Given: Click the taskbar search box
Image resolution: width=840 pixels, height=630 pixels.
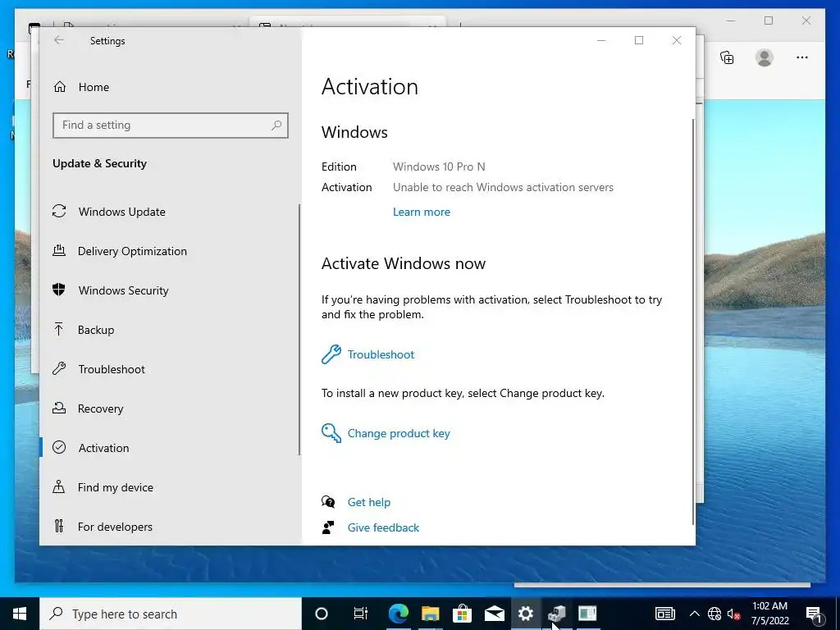Looking at the screenshot, I should 171,614.
